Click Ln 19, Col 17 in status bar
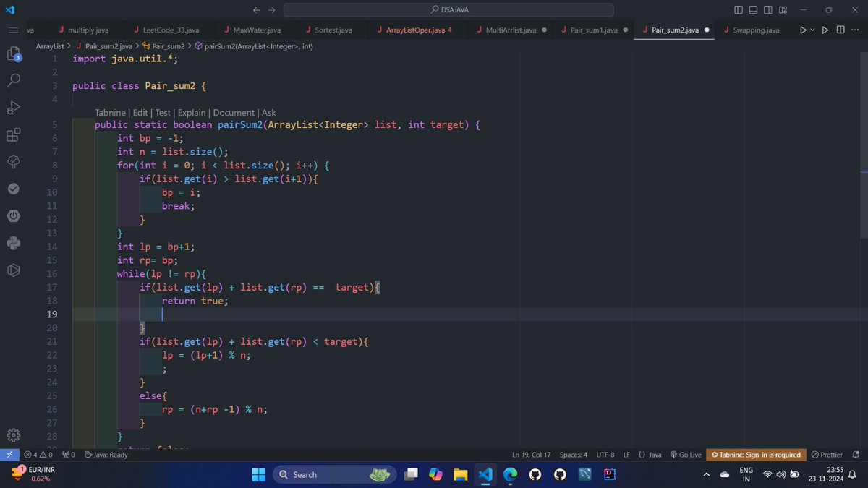The width and height of the screenshot is (868, 488). [x=531, y=455]
